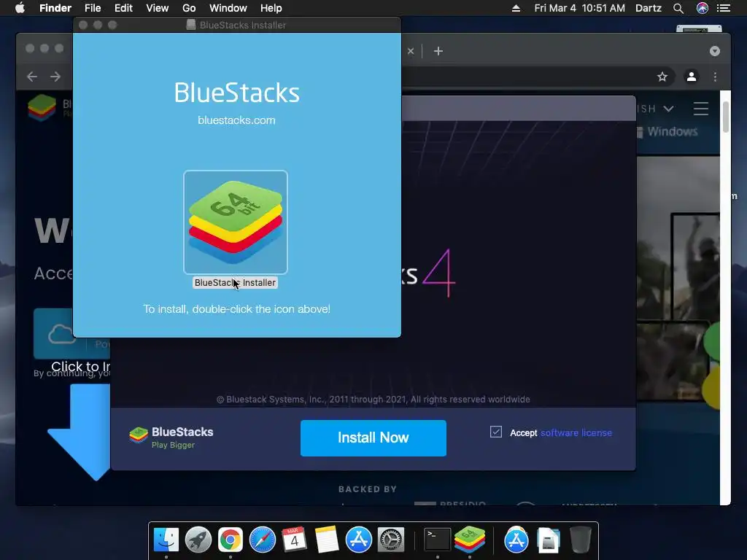The height and width of the screenshot is (560, 747).
Task: Open a new Chrome tab with plus button
Action: click(x=438, y=51)
